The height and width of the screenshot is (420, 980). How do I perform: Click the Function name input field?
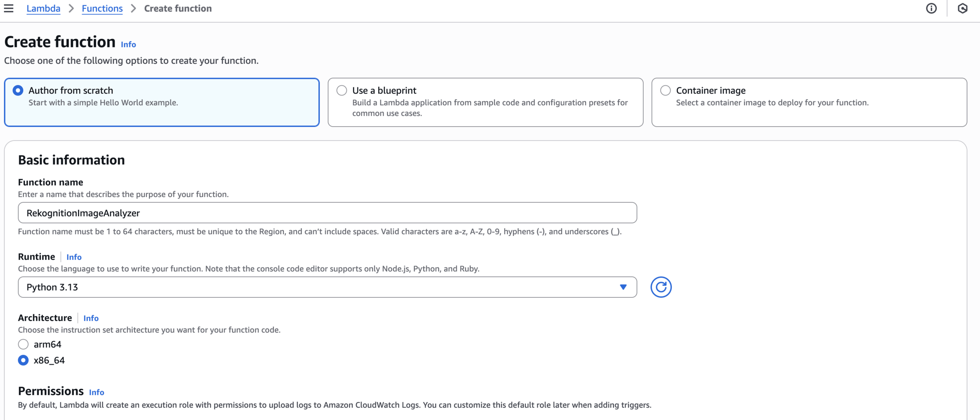coord(327,213)
